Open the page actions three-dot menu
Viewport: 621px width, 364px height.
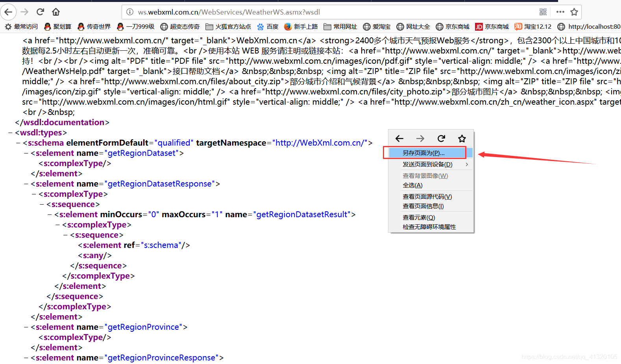[x=560, y=12]
